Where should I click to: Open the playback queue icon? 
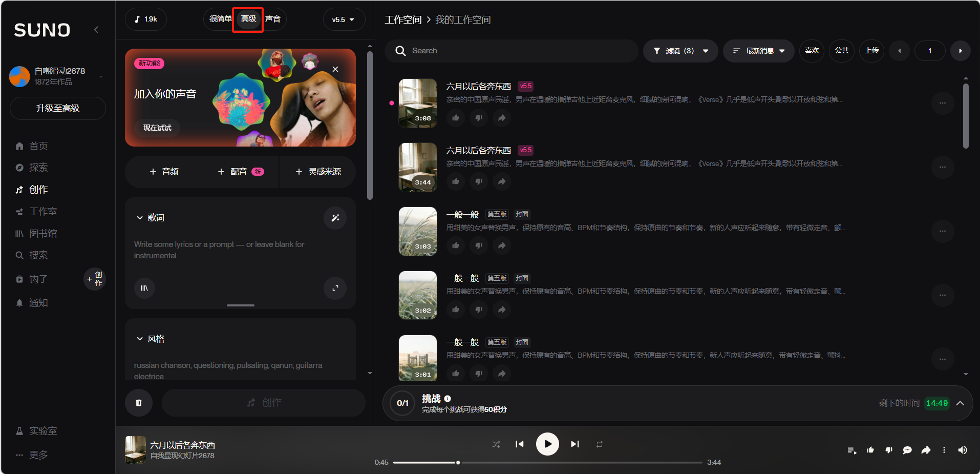pyautogui.click(x=851, y=450)
